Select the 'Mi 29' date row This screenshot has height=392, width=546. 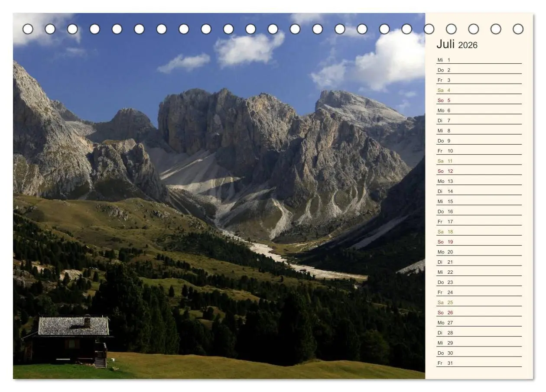click(x=479, y=343)
